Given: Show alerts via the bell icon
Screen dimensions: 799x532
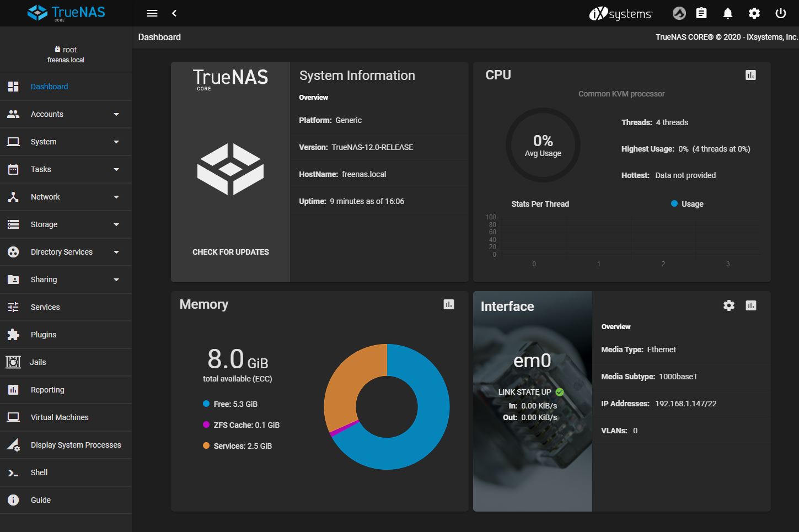Looking at the screenshot, I should [x=728, y=13].
